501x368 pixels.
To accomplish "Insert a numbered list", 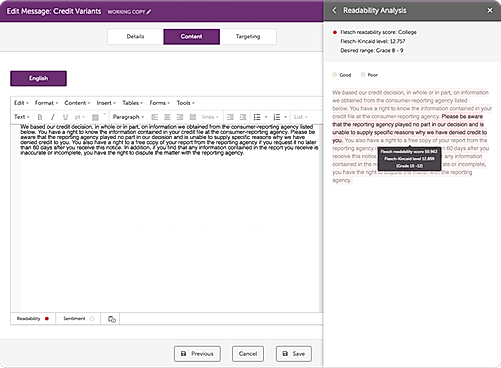I will point(277,117).
